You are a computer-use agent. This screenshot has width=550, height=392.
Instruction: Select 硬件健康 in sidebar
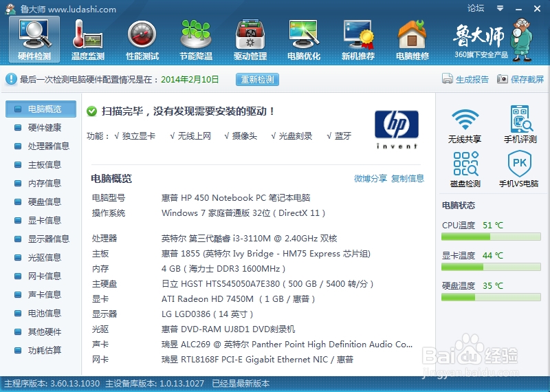[x=41, y=127]
